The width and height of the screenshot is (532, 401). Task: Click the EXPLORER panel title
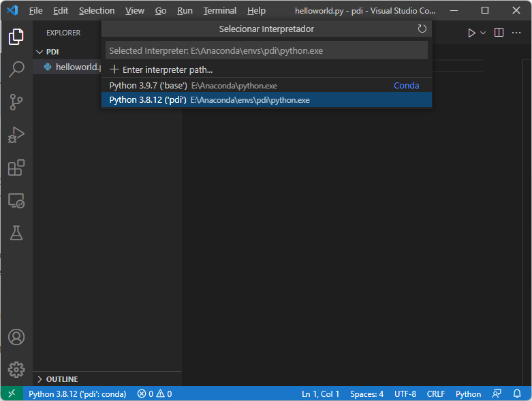pos(63,33)
